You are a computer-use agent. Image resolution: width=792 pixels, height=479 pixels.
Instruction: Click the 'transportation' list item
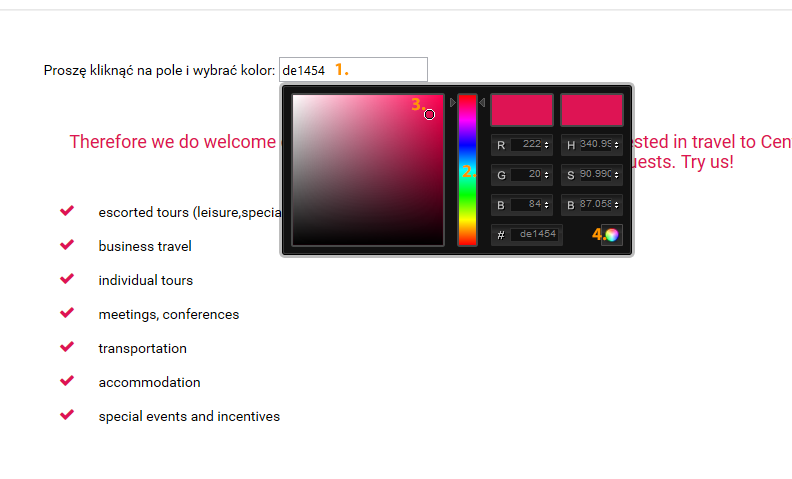pyautogui.click(x=142, y=349)
